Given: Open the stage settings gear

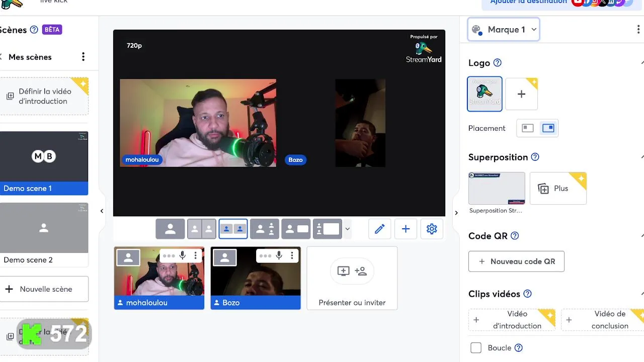Looking at the screenshot, I should [x=432, y=229].
